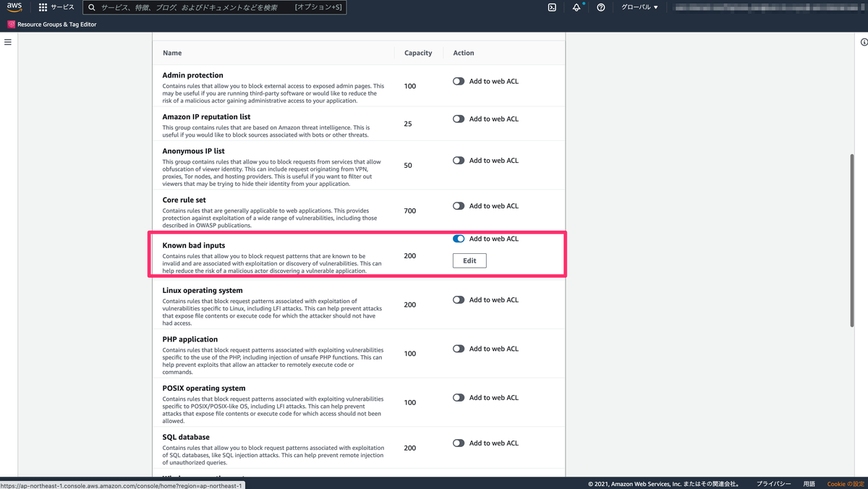Viewport: 868px width, 489px height.
Task: Open the info panel icon on the right
Action: click(865, 42)
